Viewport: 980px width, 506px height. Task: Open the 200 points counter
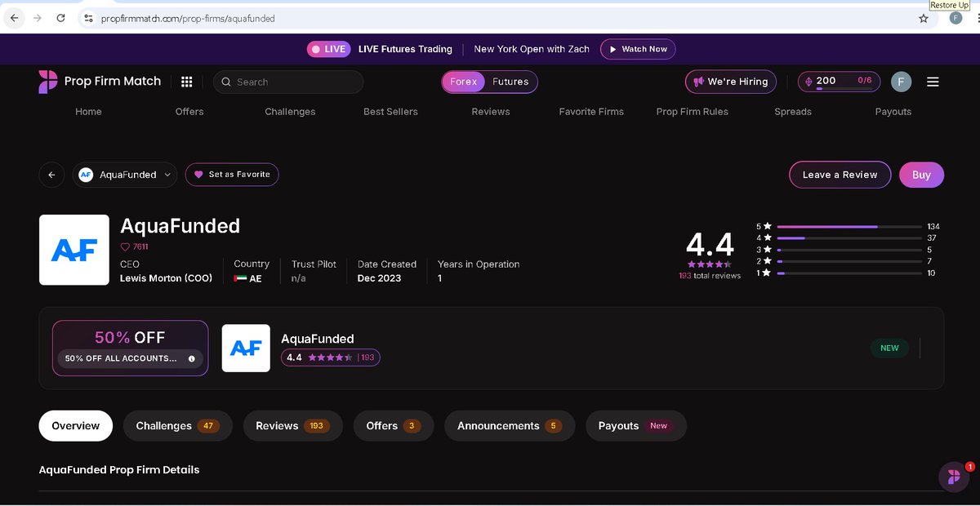click(840, 82)
